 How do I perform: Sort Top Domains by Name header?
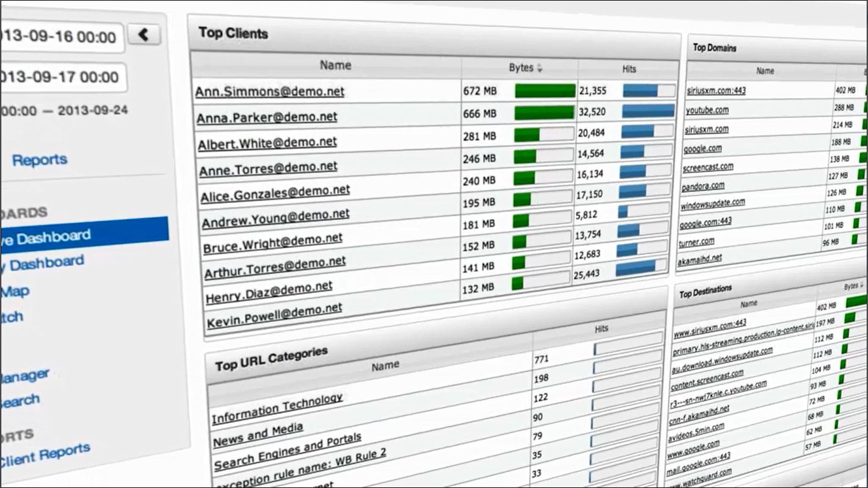point(764,71)
